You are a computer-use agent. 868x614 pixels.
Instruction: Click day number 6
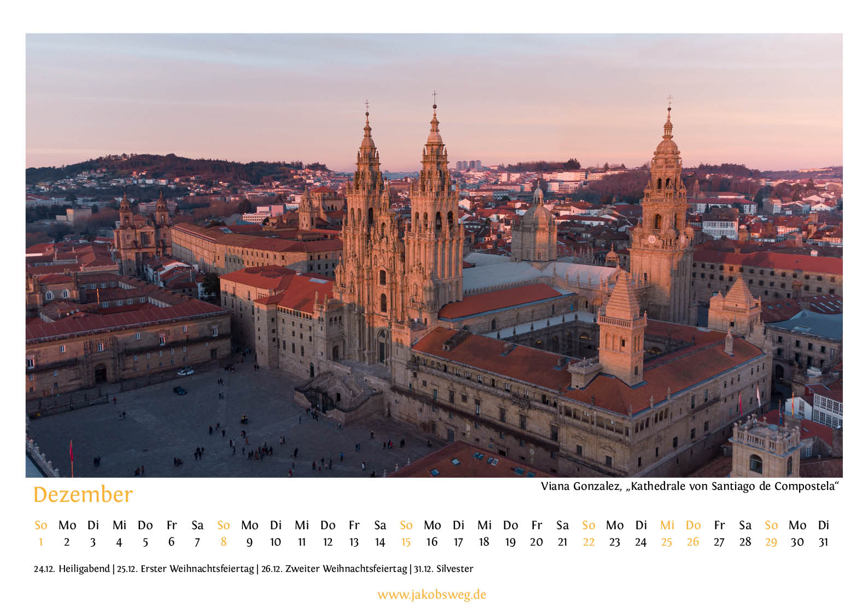point(171,542)
